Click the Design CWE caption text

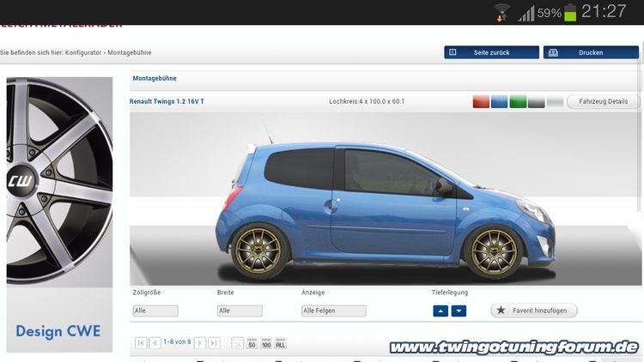(58, 331)
